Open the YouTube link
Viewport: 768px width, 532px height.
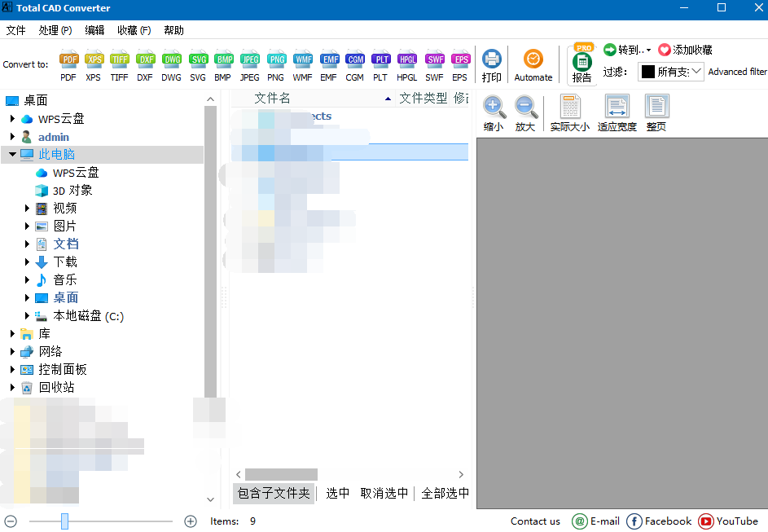click(x=728, y=521)
